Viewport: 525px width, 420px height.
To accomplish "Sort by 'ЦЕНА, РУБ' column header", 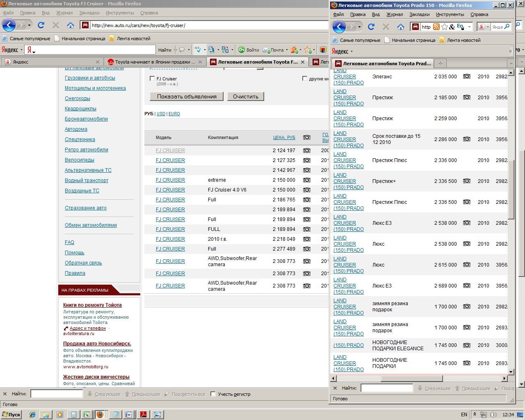I will [x=284, y=137].
